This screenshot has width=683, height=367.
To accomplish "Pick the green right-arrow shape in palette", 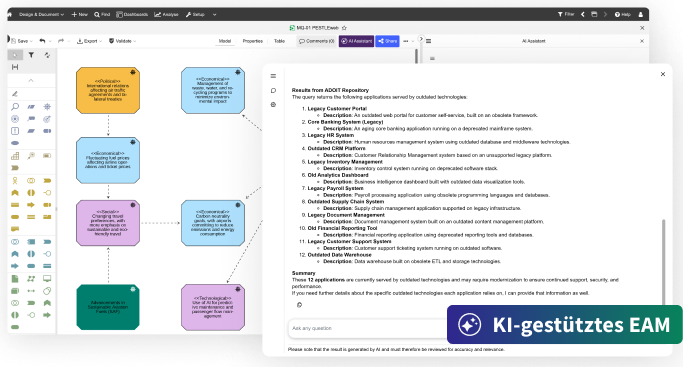I will pos(47,315).
